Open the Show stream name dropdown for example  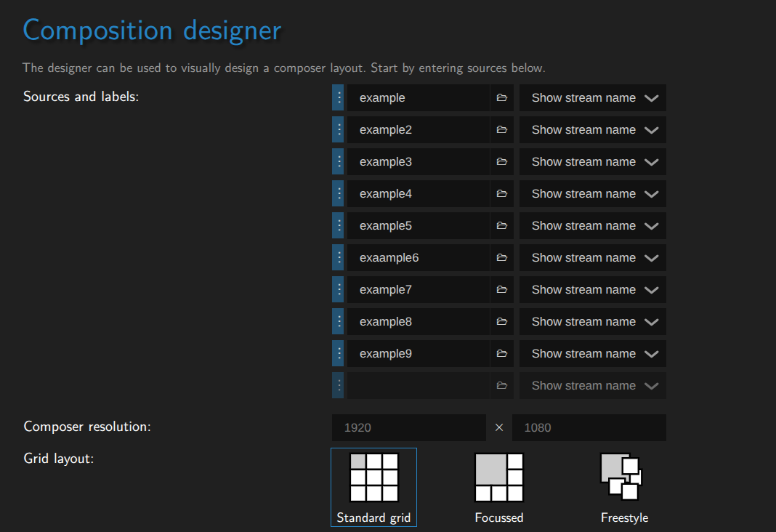point(592,97)
